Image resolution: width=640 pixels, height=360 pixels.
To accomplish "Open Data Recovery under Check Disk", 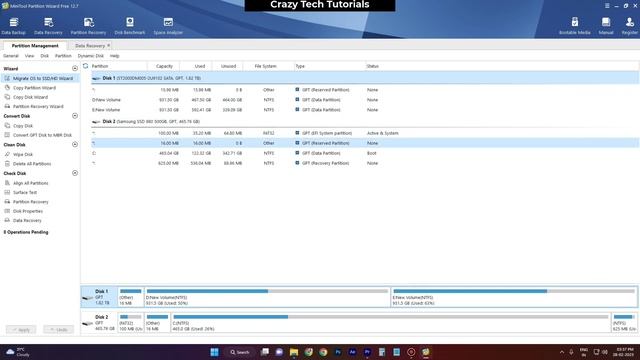I will tap(27, 220).
